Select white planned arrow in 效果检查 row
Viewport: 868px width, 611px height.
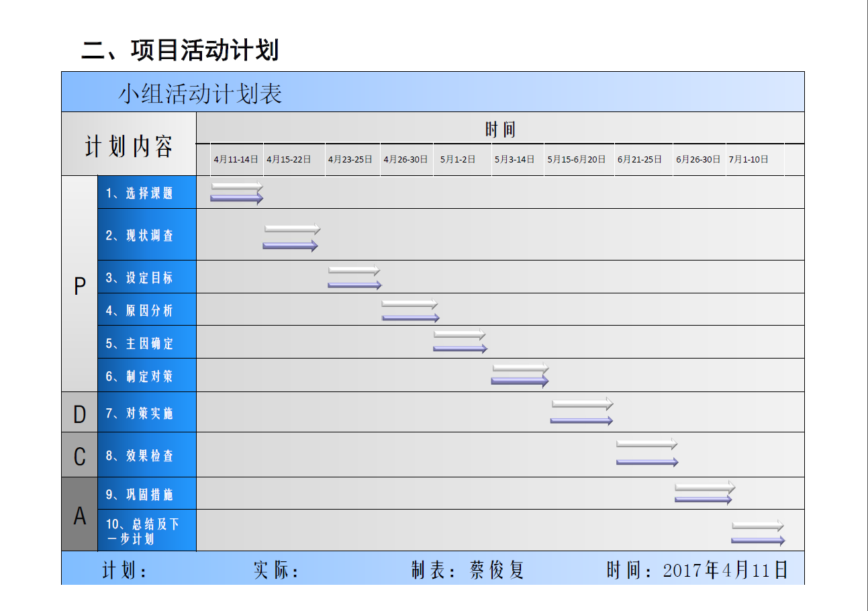pyautogui.click(x=647, y=444)
